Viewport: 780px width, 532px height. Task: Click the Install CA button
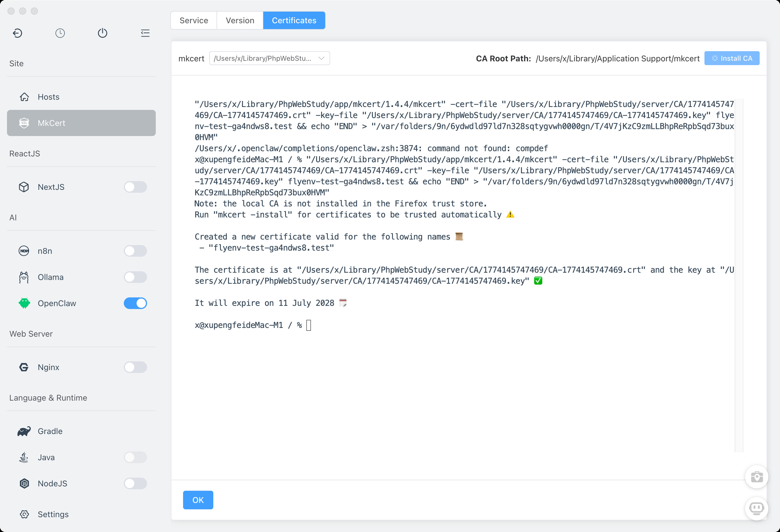(732, 58)
